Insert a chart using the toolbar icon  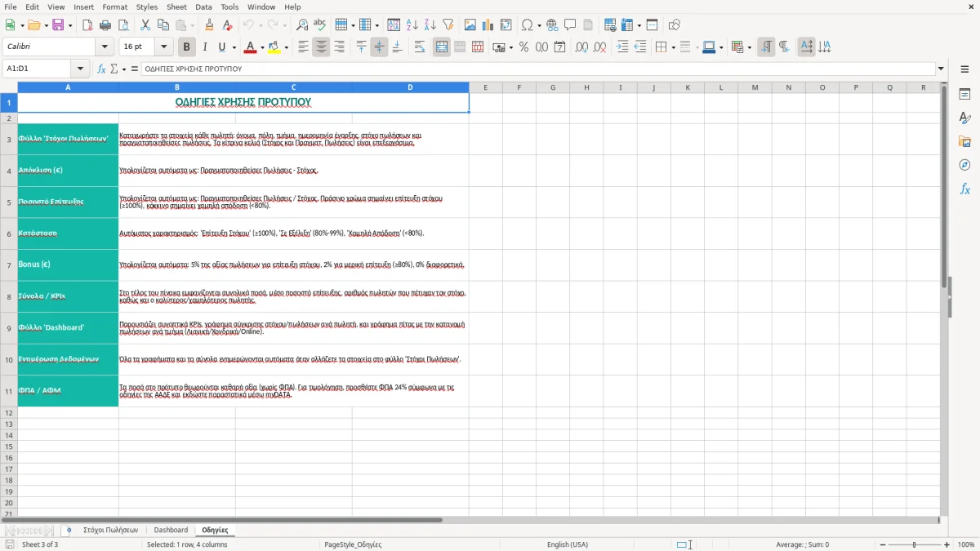488,25
